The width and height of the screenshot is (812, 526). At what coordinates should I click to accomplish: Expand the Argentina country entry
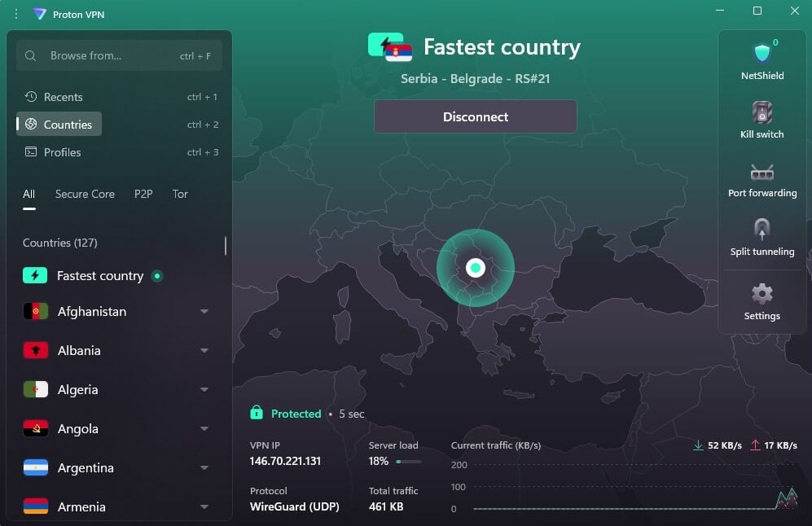coord(204,468)
